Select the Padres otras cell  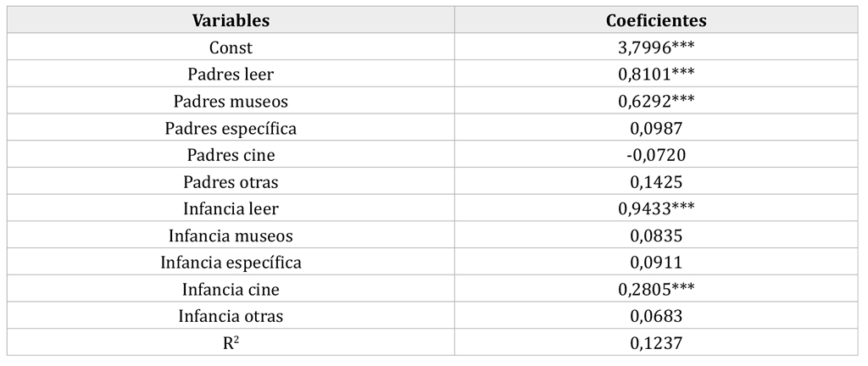point(231,182)
